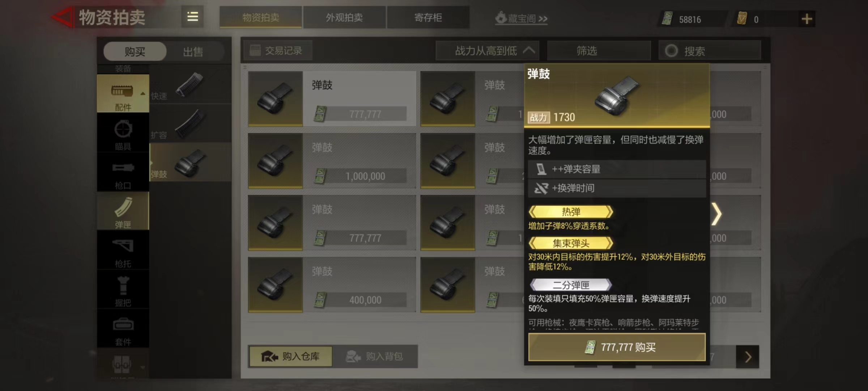Expand the 战力从高到低 sort dropdown

(x=488, y=51)
